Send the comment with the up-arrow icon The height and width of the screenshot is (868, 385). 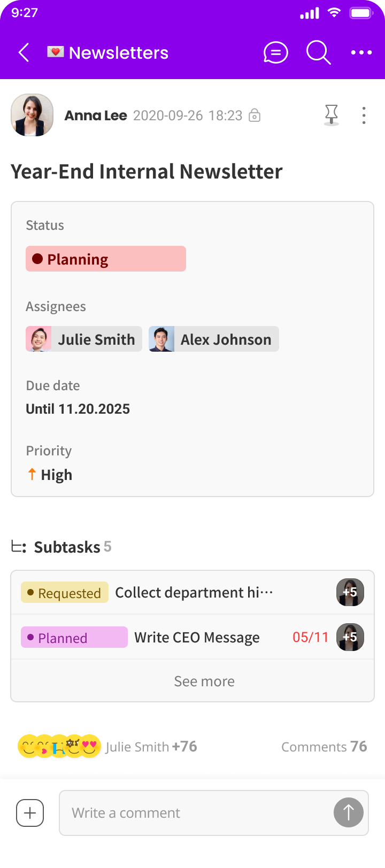pyautogui.click(x=348, y=812)
